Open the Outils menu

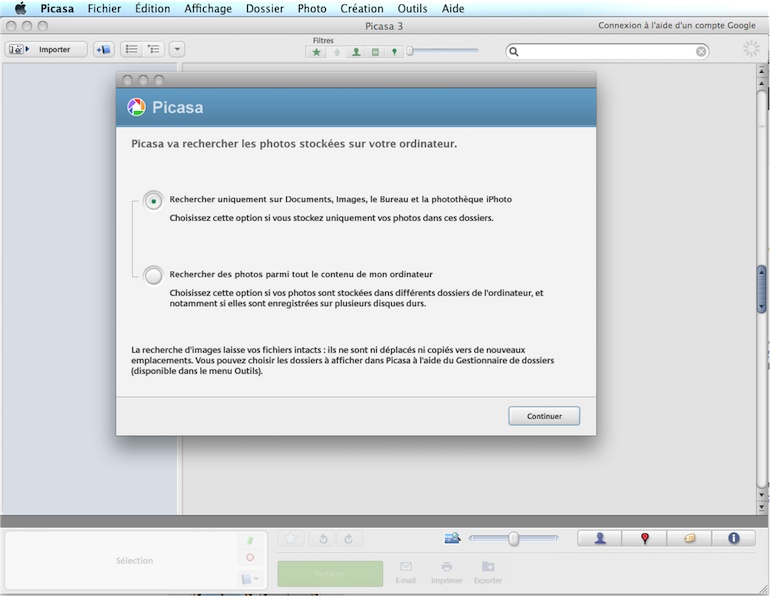click(412, 8)
